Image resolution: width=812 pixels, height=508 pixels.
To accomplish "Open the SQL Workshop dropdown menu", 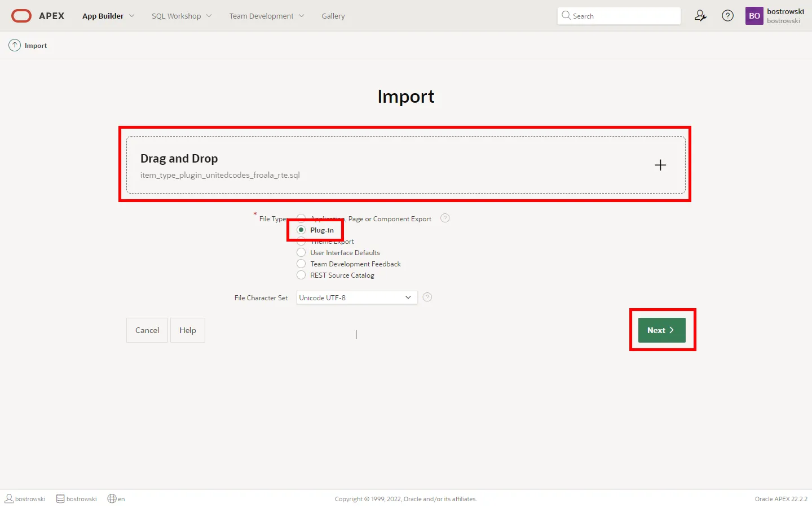I will click(x=182, y=16).
